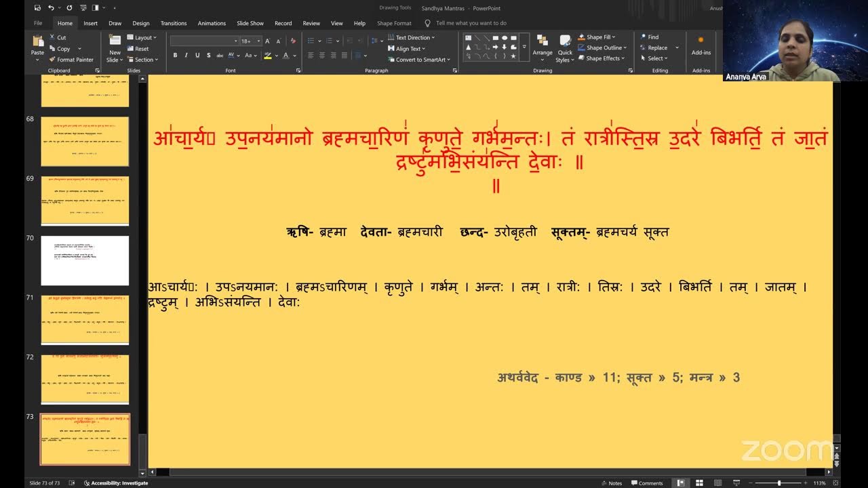The height and width of the screenshot is (488, 868).
Task: Open the Shape Outline dropdown
Action: [602, 48]
